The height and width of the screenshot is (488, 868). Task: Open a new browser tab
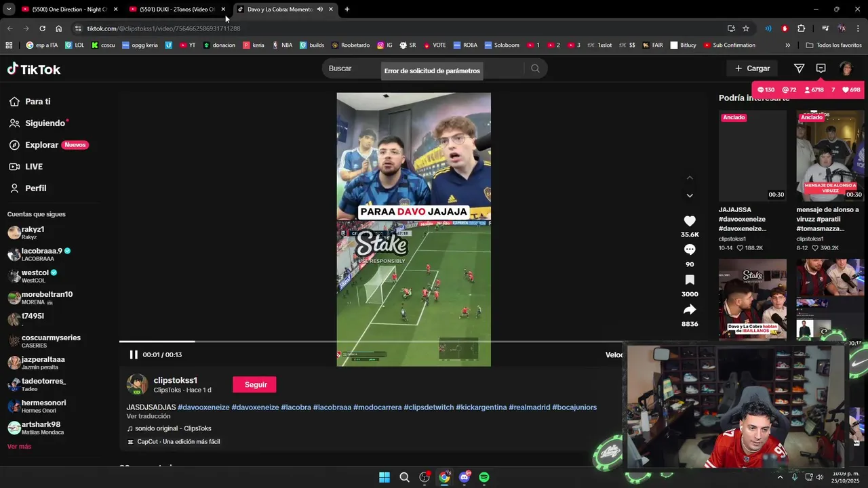347,9
